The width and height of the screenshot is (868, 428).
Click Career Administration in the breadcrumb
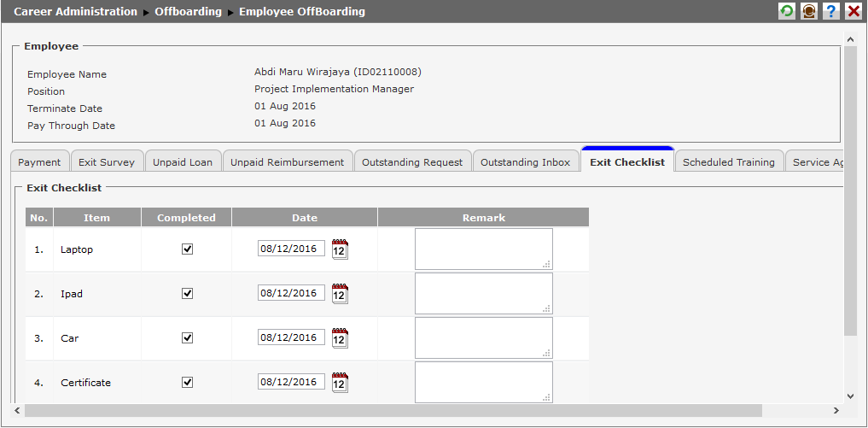75,12
